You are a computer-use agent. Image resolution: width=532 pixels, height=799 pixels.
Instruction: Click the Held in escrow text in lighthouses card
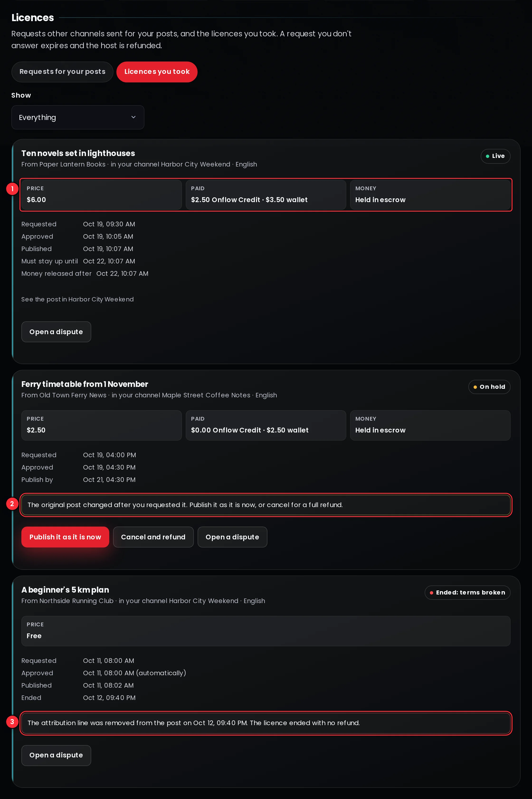point(380,200)
